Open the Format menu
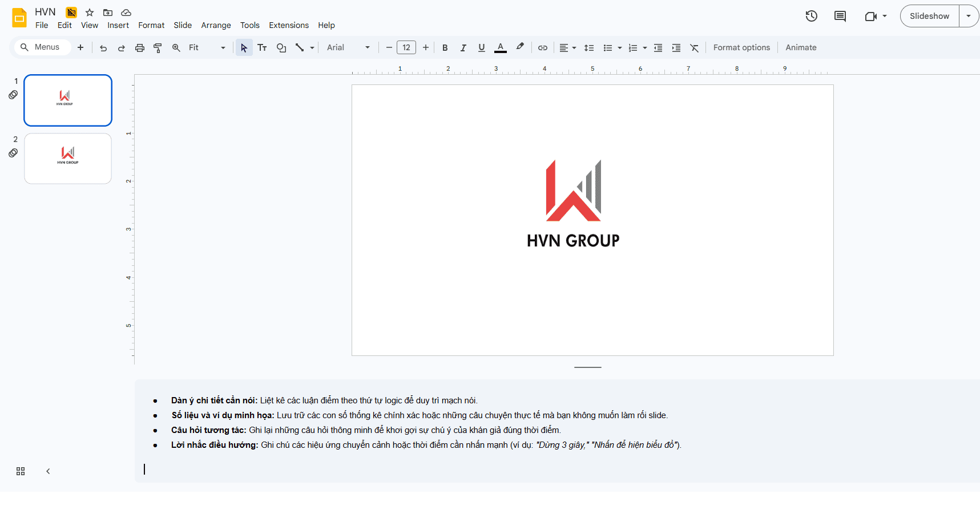The image size is (980, 514). click(x=151, y=25)
